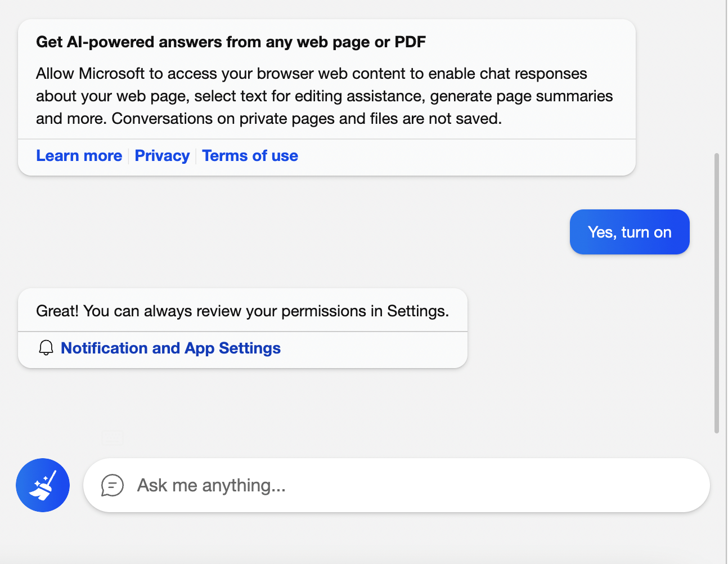Click the 'Yes, turn on' button
Image resolution: width=728 pixels, height=564 pixels.
click(630, 232)
